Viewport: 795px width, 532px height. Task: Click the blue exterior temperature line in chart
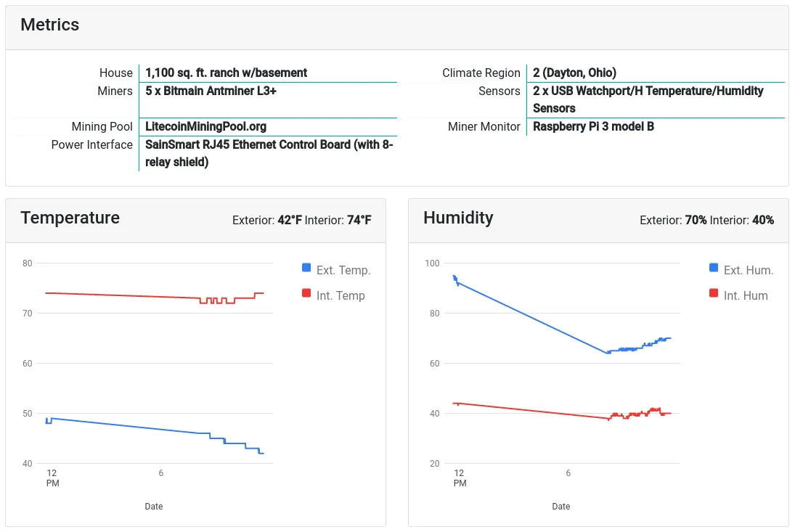pos(127,425)
